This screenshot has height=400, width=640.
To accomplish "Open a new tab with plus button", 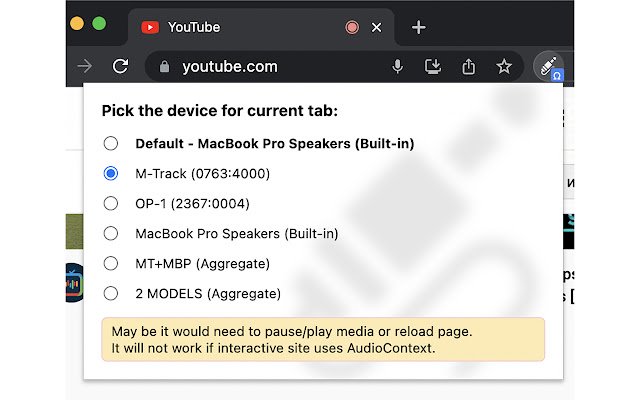I will click(x=418, y=27).
